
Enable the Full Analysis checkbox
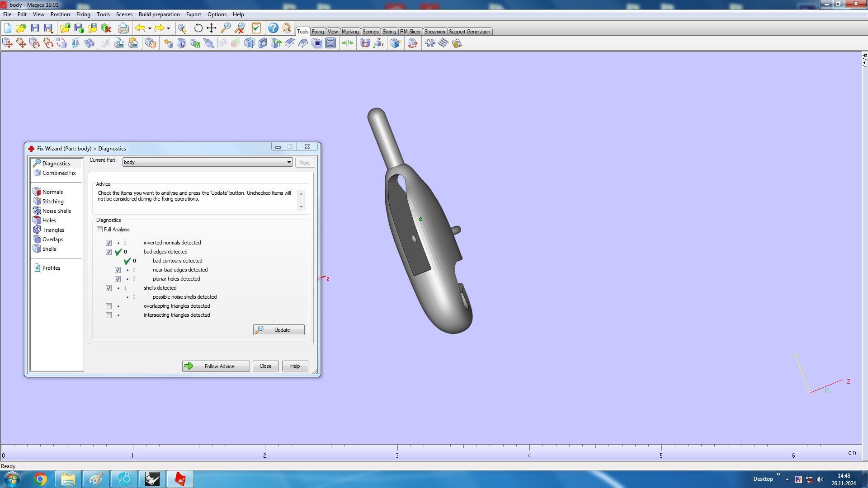100,230
